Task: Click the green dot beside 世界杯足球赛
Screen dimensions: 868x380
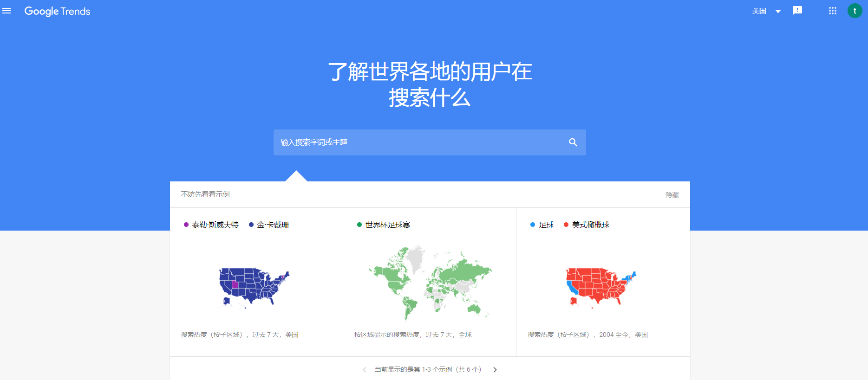Action: [359, 225]
